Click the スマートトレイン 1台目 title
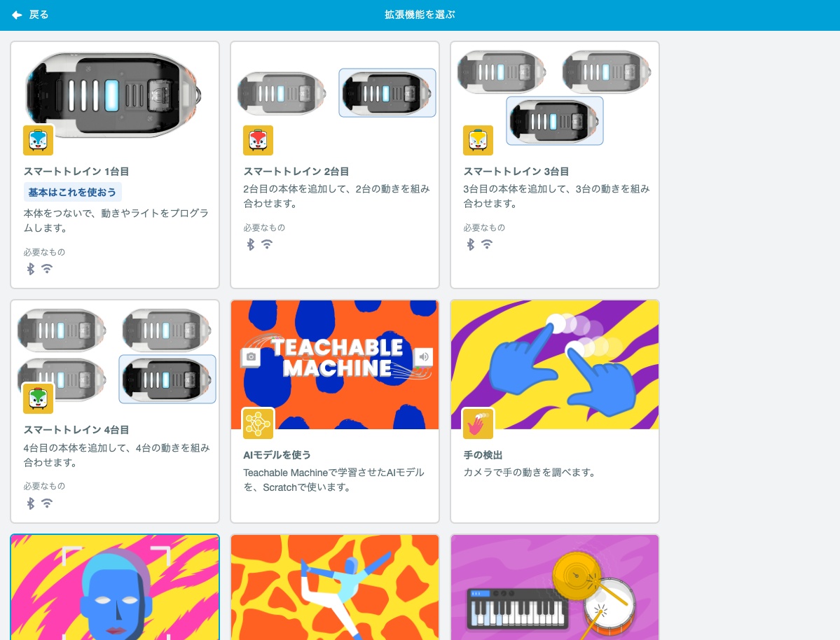The height and width of the screenshot is (640, 840). (76, 172)
